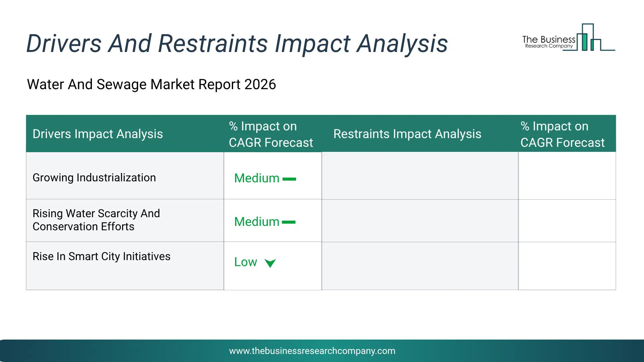Click 'Medium' in the Growing Industrialization row
This screenshot has width=644, height=362.
pos(257,178)
